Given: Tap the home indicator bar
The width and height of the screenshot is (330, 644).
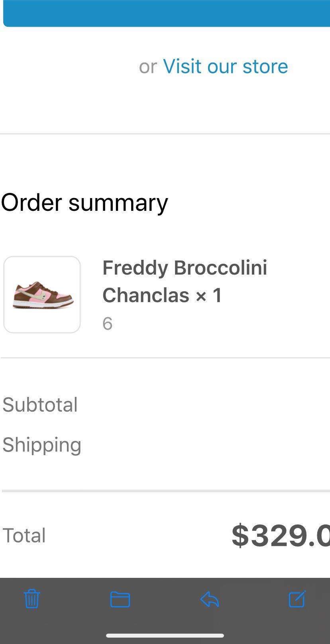Looking at the screenshot, I should coord(165,636).
